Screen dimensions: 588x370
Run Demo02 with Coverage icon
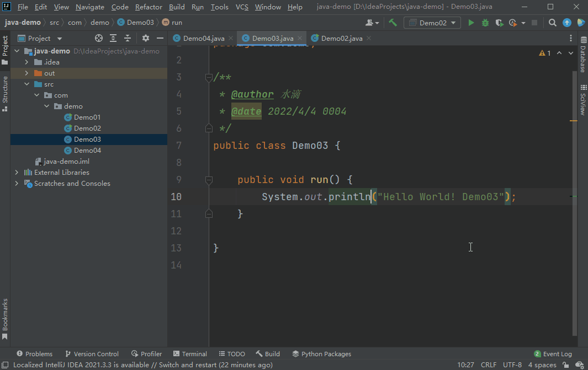[x=499, y=23]
